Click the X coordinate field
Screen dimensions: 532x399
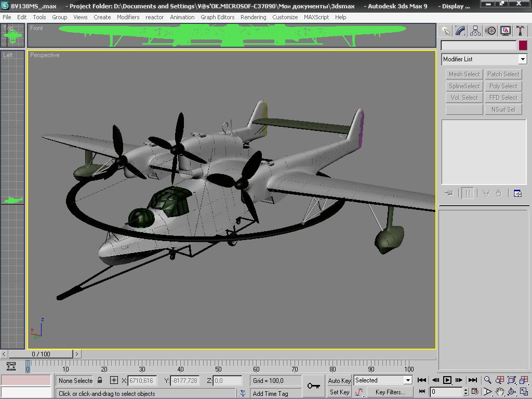142,381
